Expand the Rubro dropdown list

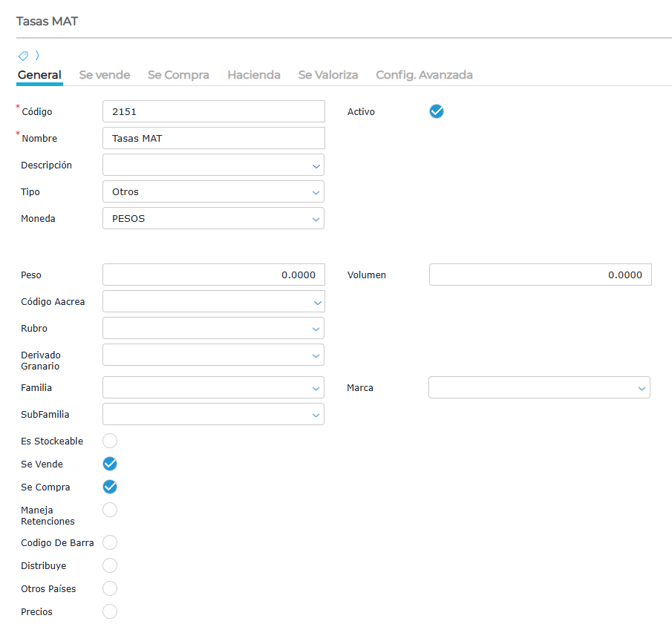(x=213, y=328)
